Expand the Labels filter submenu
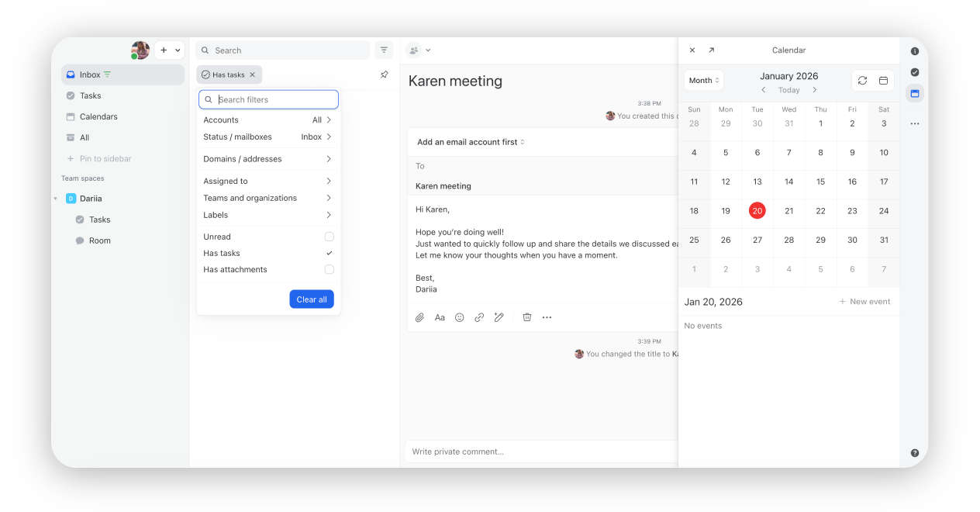The height and width of the screenshot is (512, 980). (x=267, y=215)
